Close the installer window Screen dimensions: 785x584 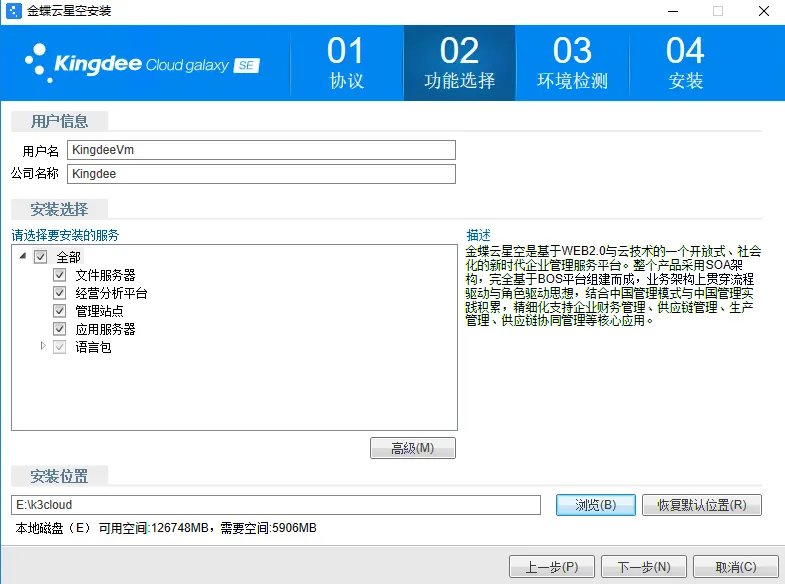pyautogui.click(x=764, y=11)
